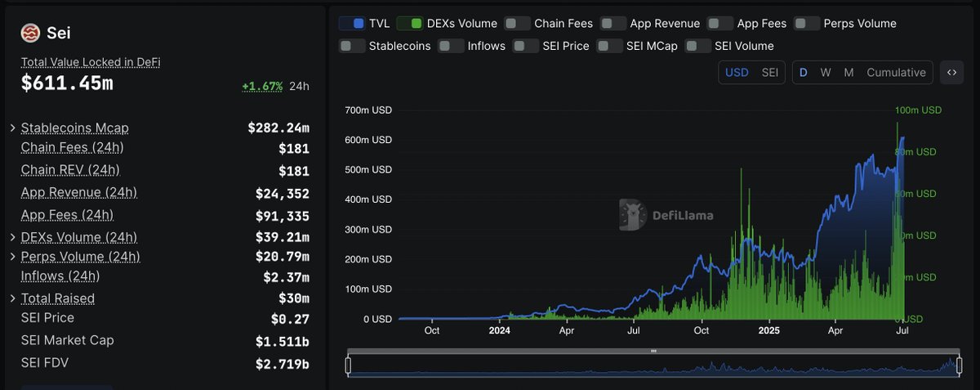Click the $611.45m TVL value
Image resolution: width=980 pixels, height=390 pixels.
(x=67, y=82)
